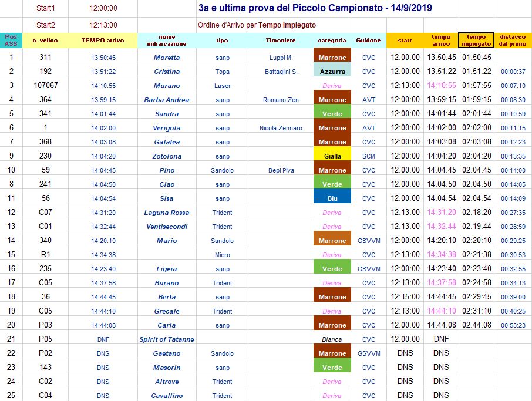This screenshot has width=532, height=401.
Task: Click the 'n. velico' header cell
Action: click(x=45, y=41)
